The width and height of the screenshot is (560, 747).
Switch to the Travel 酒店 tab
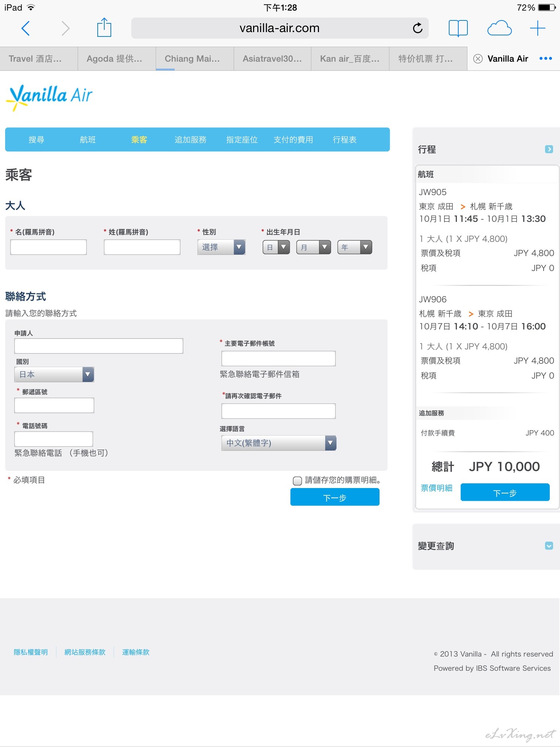point(39,59)
